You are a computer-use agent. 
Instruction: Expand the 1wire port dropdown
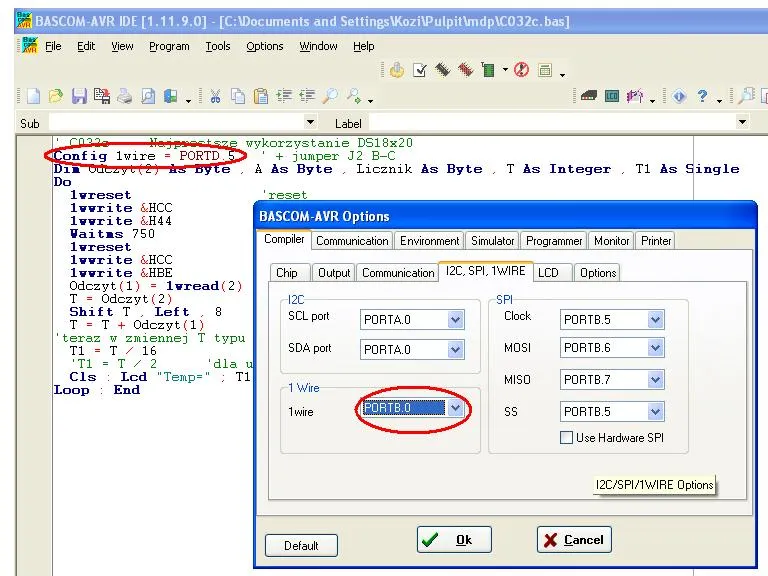point(455,408)
